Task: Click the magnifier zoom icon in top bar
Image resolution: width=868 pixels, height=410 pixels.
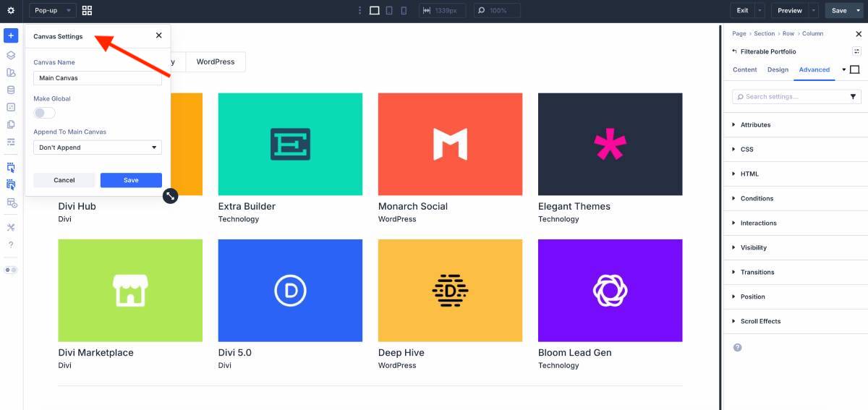Action: click(x=480, y=11)
